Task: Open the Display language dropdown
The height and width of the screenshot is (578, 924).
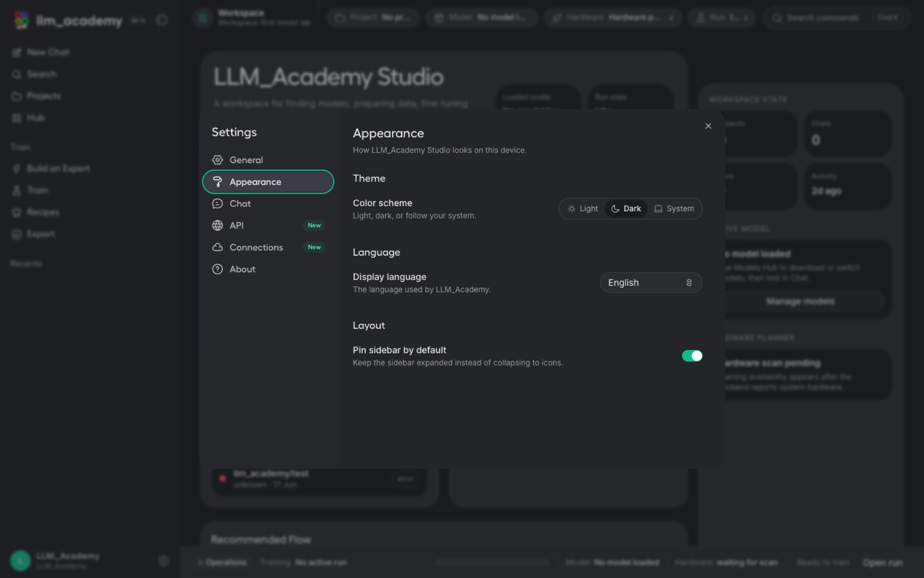Action: tap(651, 283)
